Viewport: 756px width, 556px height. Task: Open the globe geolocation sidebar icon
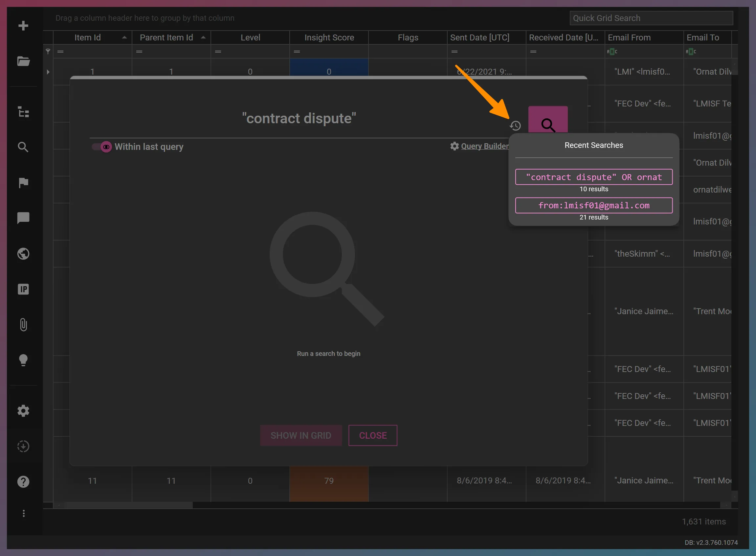pyautogui.click(x=23, y=253)
